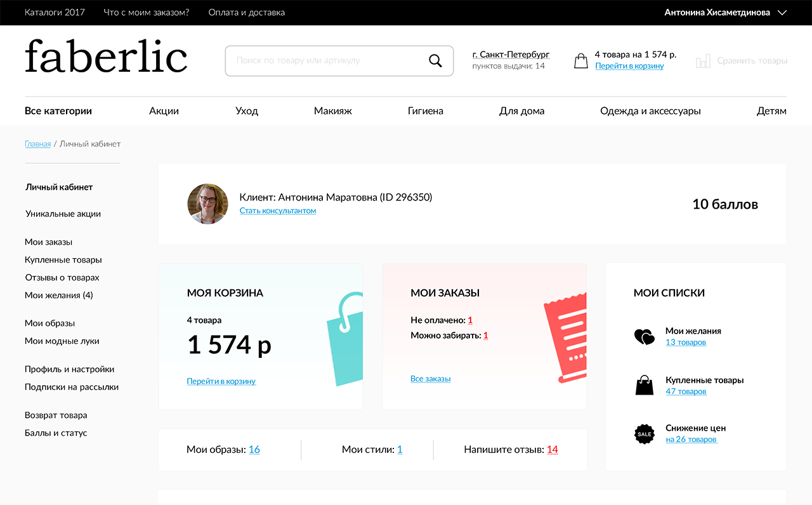
Task: Open the 13 товаров wishlist link
Action: tap(686, 343)
